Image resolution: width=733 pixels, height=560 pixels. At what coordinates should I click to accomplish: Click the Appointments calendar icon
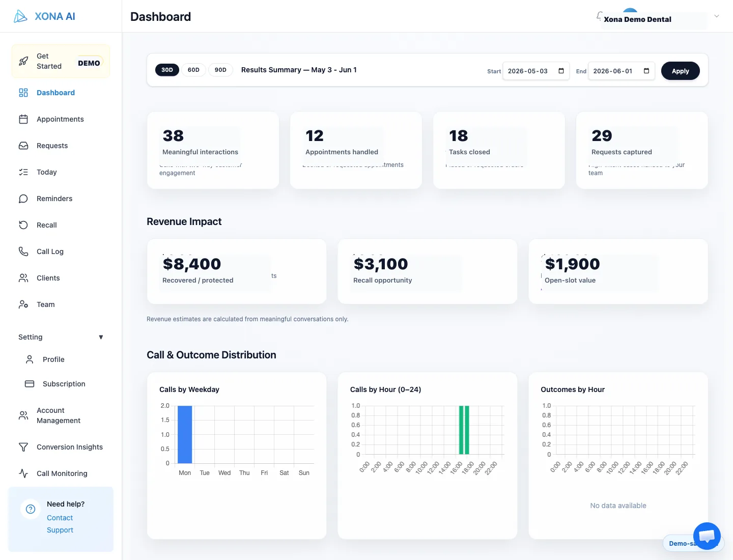[x=23, y=119]
